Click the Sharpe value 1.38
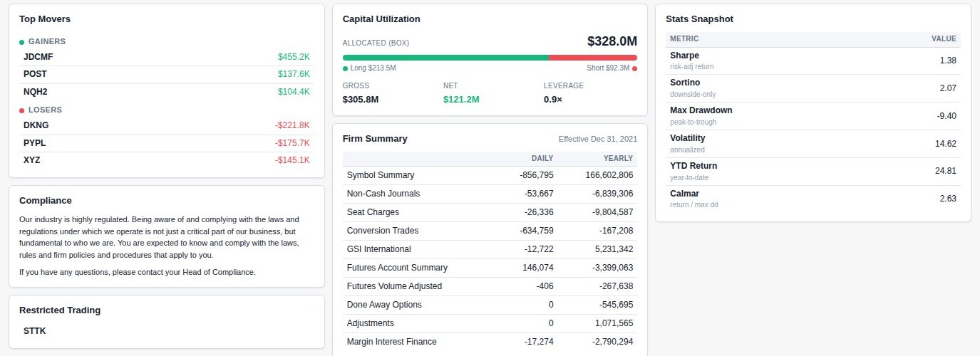The width and height of the screenshot is (980, 356). click(x=948, y=61)
